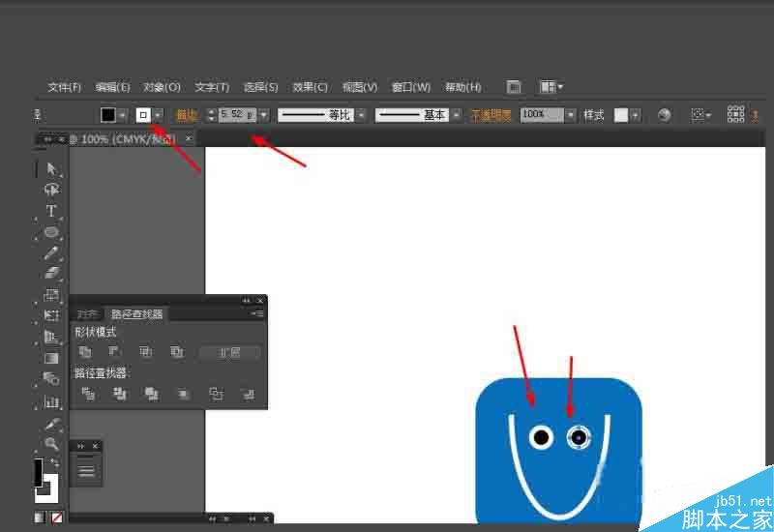This screenshot has width=774, height=532.
Task: Switch to the 路径查找器 tab
Action: tap(136, 314)
